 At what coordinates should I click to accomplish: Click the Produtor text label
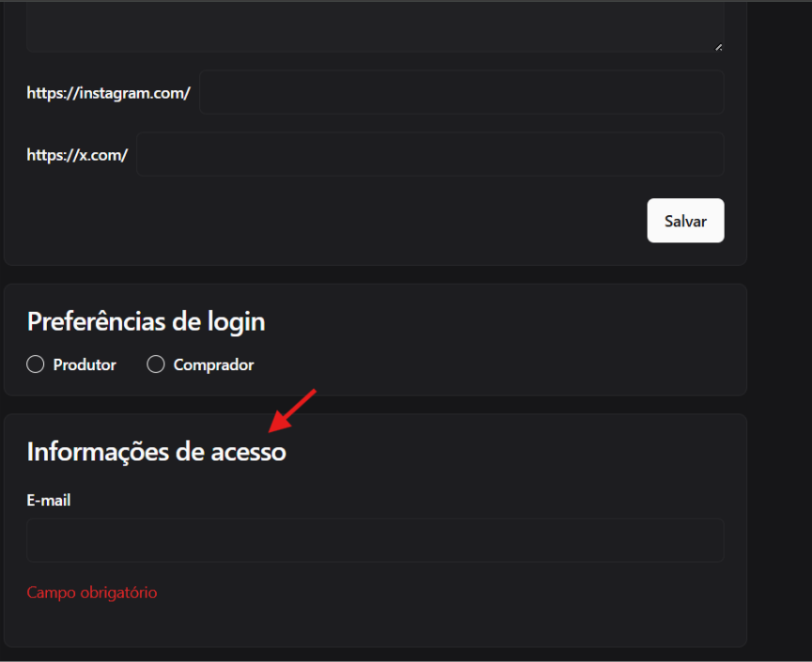coord(84,364)
